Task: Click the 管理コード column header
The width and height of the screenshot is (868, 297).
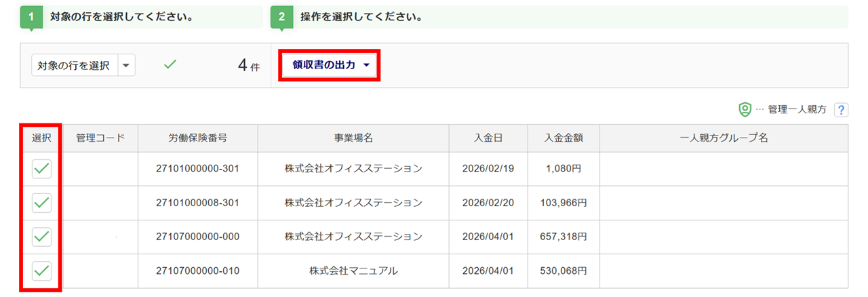Action: coord(101,138)
